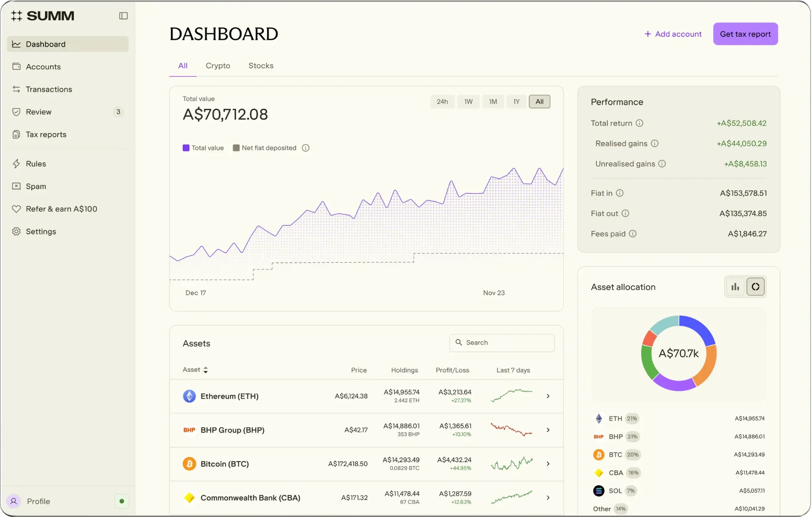Click the Fiat out info icon
The width and height of the screenshot is (812, 517).
click(625, 213)
